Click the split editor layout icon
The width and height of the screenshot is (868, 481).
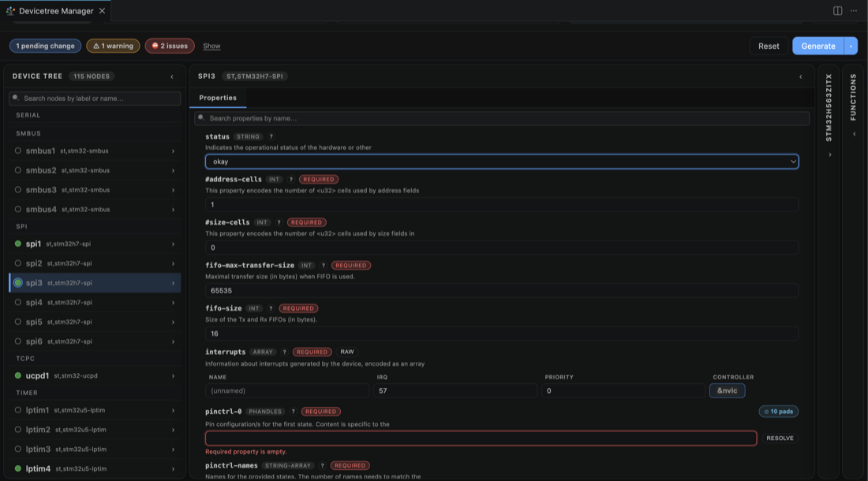coord(837,10)
